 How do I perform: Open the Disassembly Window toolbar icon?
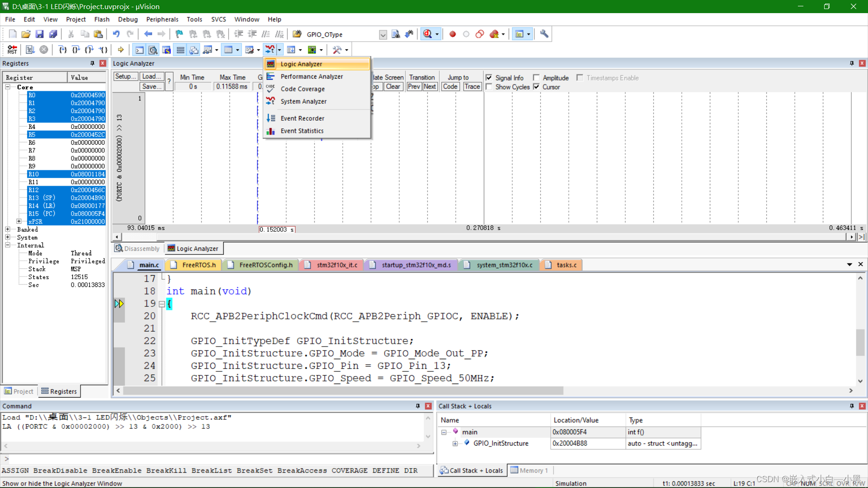coord(153,50)
